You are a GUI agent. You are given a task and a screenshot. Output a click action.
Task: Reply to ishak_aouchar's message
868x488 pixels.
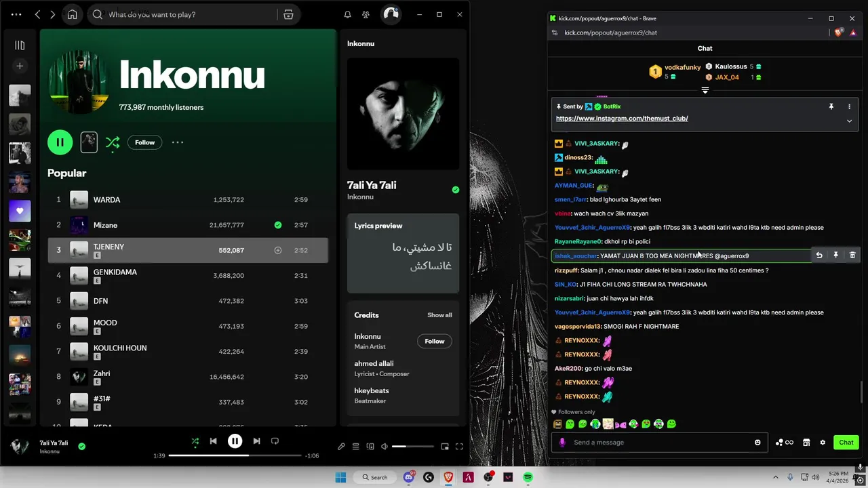click(x=819, y=256)
